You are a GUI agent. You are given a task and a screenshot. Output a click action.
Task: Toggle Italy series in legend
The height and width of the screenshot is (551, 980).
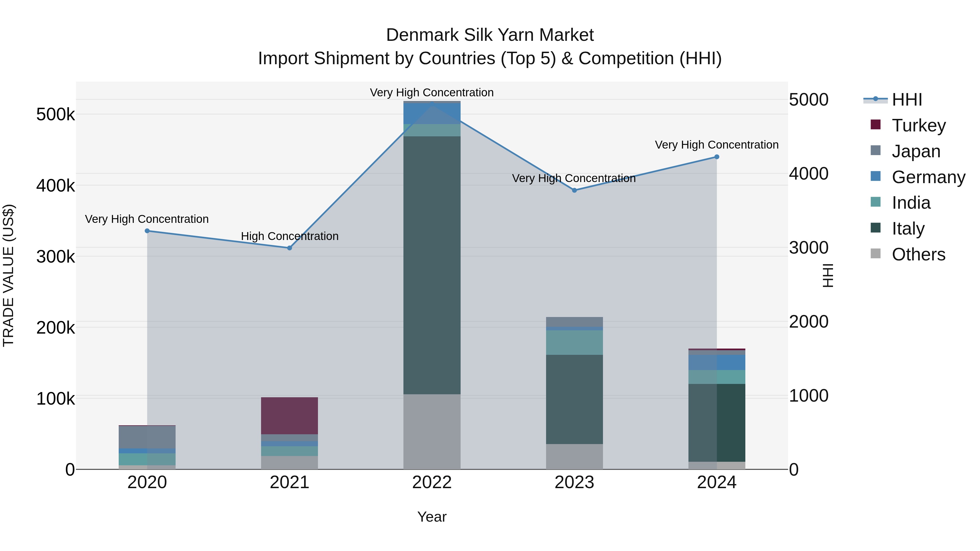[x=898, y=229]
